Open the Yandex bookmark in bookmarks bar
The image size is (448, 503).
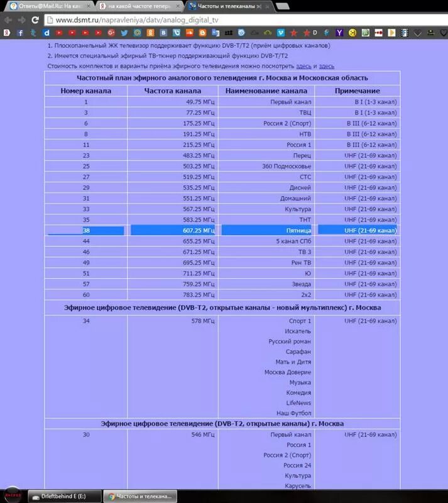pos(7,33)
